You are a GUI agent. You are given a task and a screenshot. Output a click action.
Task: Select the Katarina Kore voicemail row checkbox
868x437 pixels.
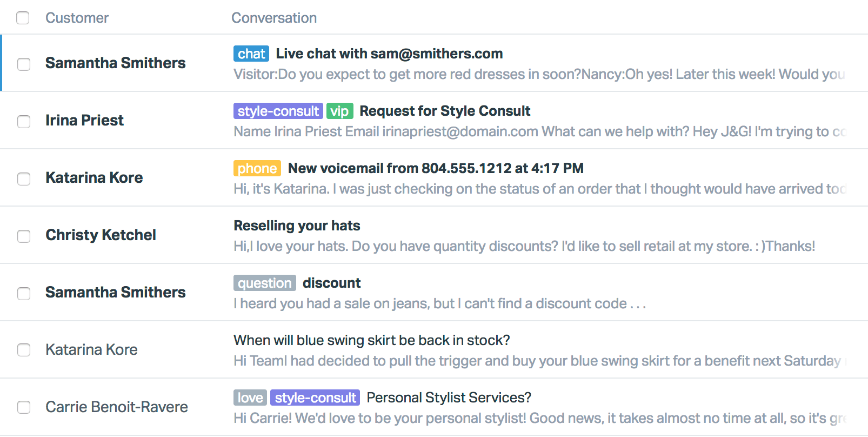click(x=24, y=178)
